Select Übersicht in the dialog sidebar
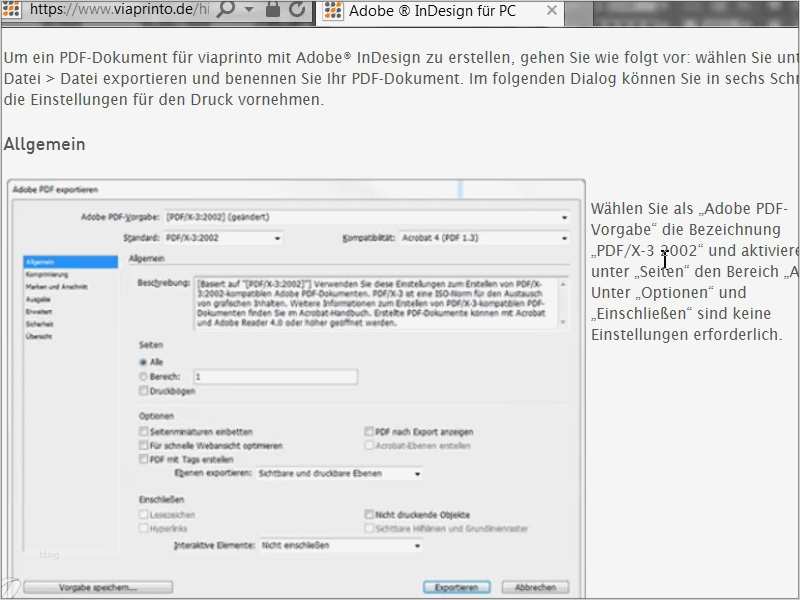This screenshot has width=800, height=600. (39, 336)
